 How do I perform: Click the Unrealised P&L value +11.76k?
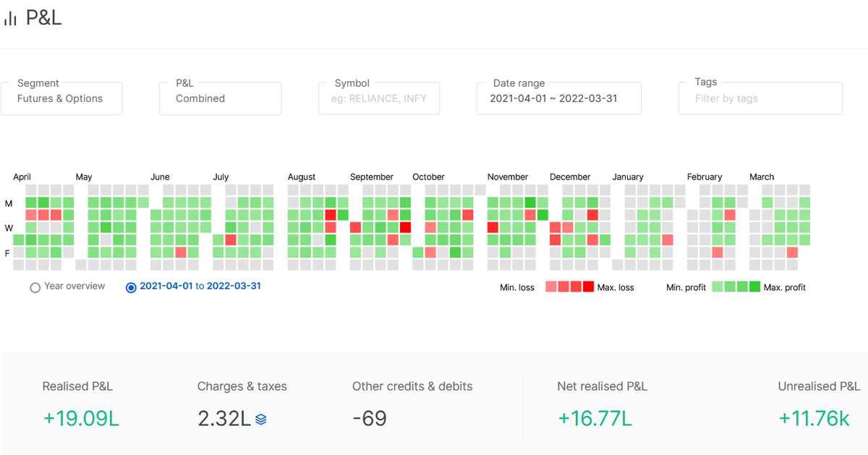(x=814, y=418)
